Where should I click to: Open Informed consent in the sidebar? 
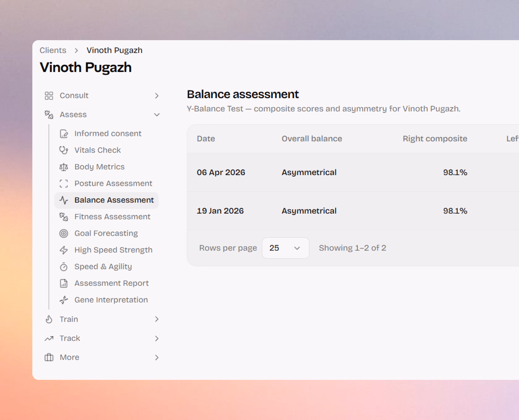106,134
